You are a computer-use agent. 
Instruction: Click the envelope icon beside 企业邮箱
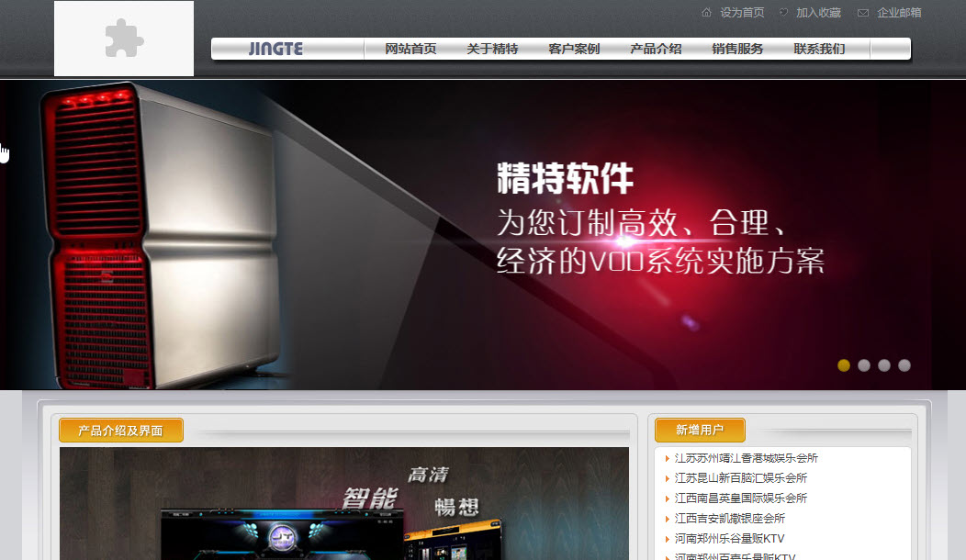[x=863, y=13]
